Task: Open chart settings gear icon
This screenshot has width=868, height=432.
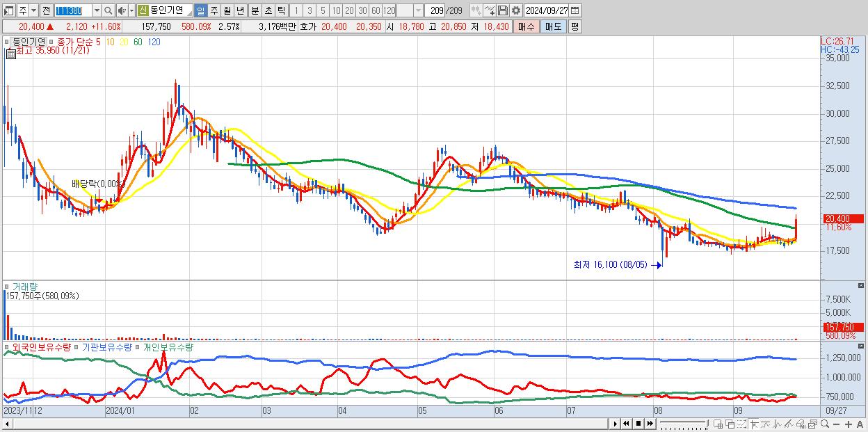Action: coord(515,10)
